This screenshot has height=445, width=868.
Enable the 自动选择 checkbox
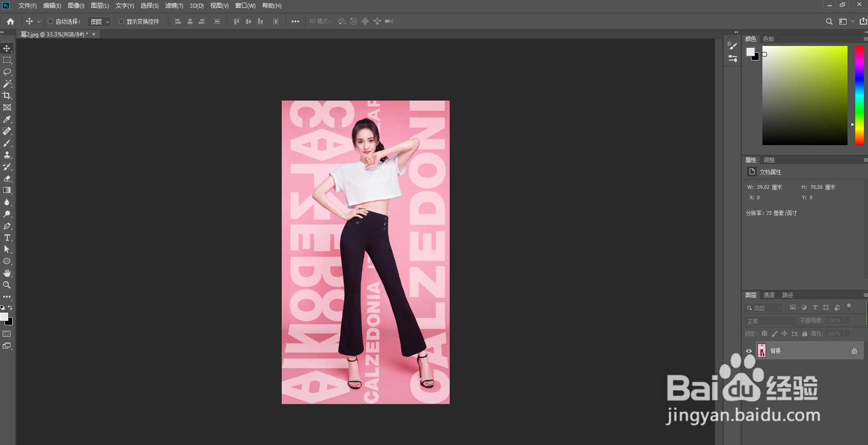tap(51, 21)
